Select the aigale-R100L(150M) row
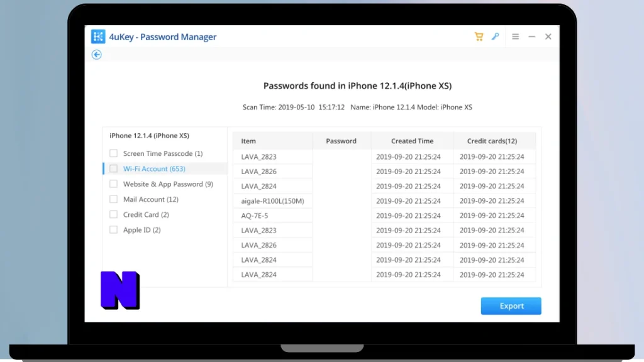644x362 pixels. [x=384, y=200]
